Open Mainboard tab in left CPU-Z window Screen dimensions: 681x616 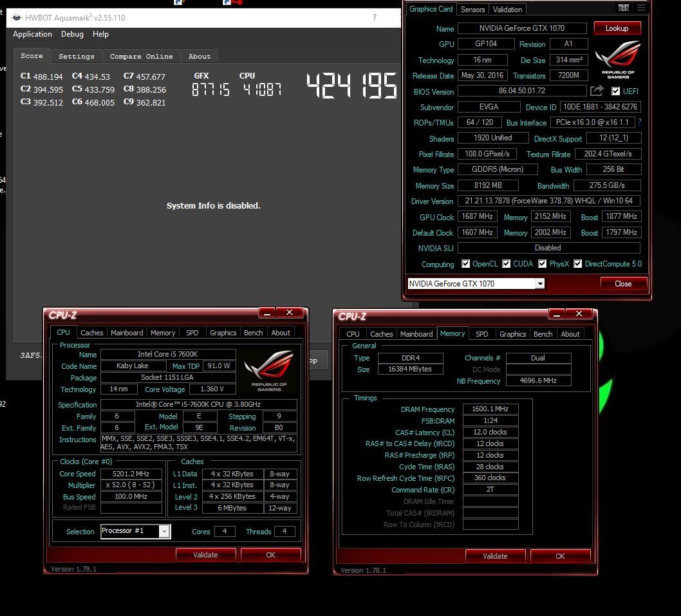pos(127,332)
